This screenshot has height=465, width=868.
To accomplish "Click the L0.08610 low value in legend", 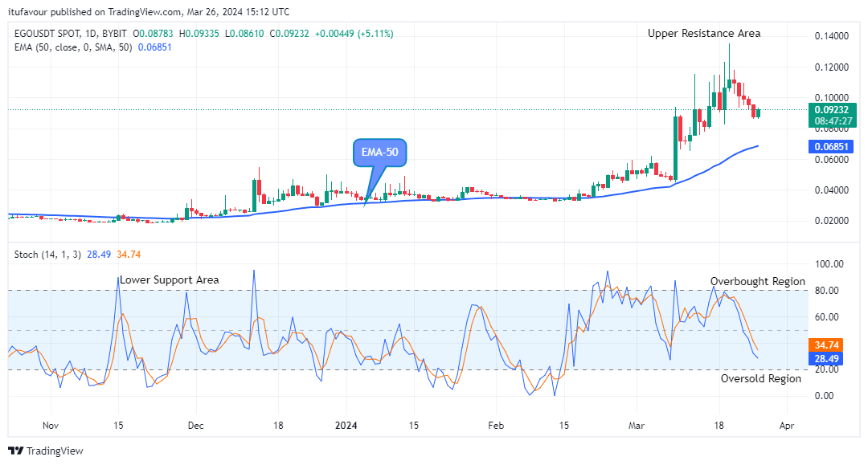I will click(x=244, y=34).
